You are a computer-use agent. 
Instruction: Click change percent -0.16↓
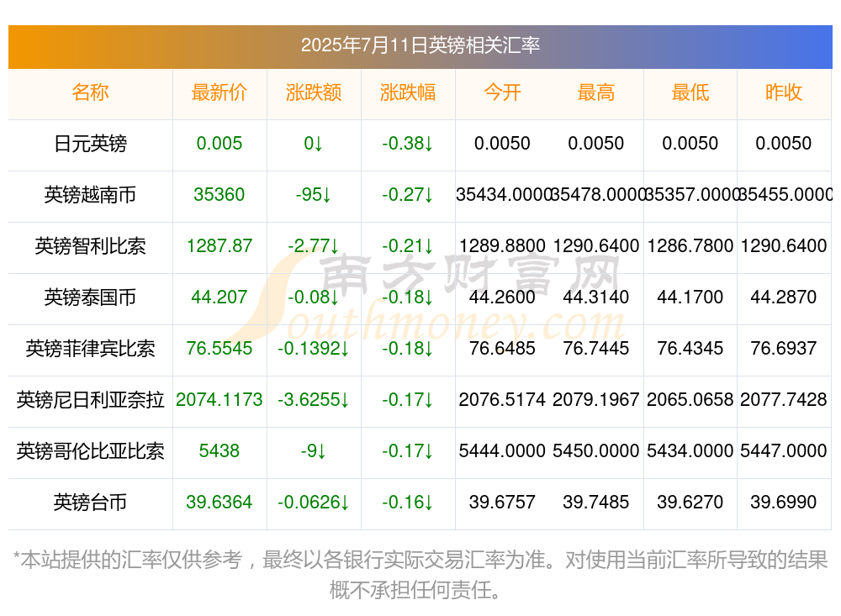point(408,503)
